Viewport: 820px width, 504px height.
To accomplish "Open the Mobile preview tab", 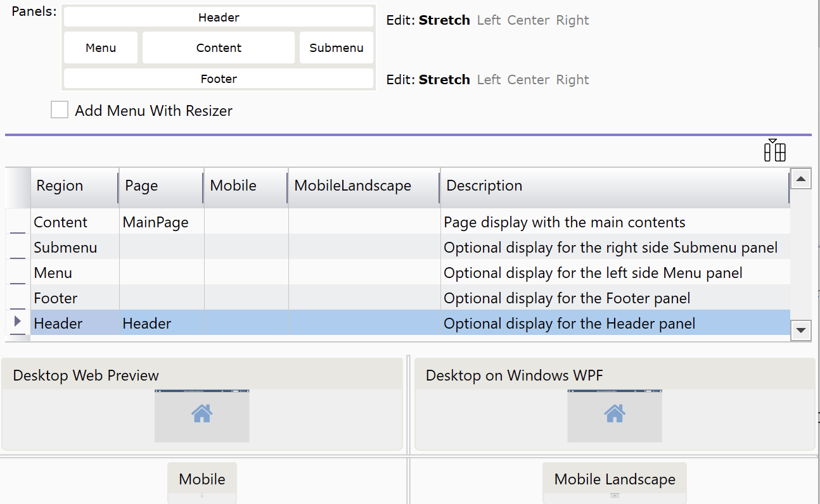I will (x=202, y=479).
